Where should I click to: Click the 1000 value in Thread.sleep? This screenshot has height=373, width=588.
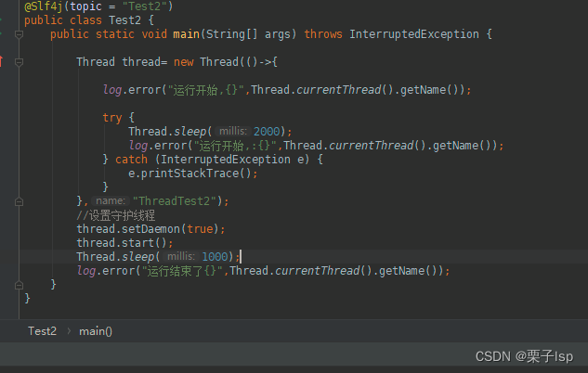point(215,256)
